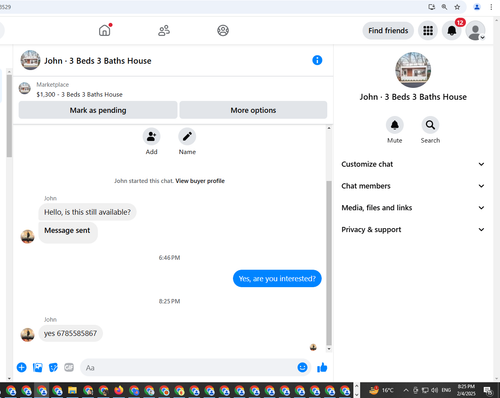The width and height of the screenshot is (500, 398).
Task: Open the notifications bell with 12 badge
Action: [x=452, y=31]
